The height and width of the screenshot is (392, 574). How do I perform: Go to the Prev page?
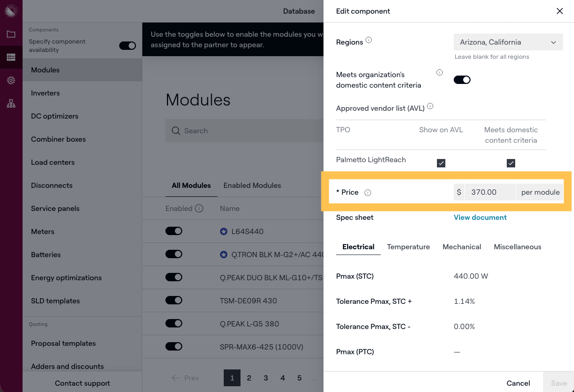pyautogui.click(x=185, y=378)
